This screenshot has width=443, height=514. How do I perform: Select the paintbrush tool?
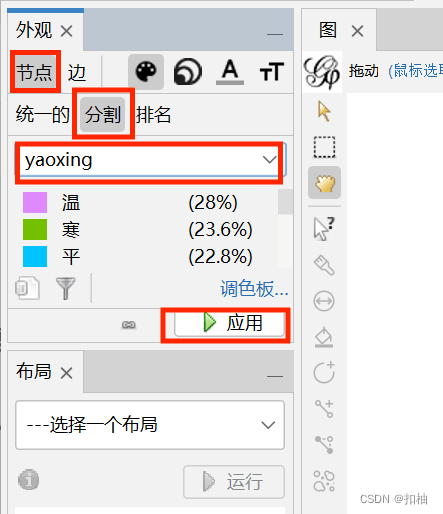[324, 265]
